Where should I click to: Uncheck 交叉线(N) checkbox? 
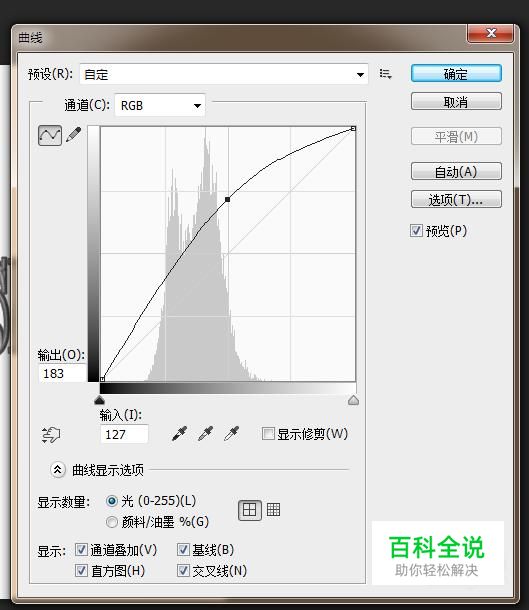[183, 571]
